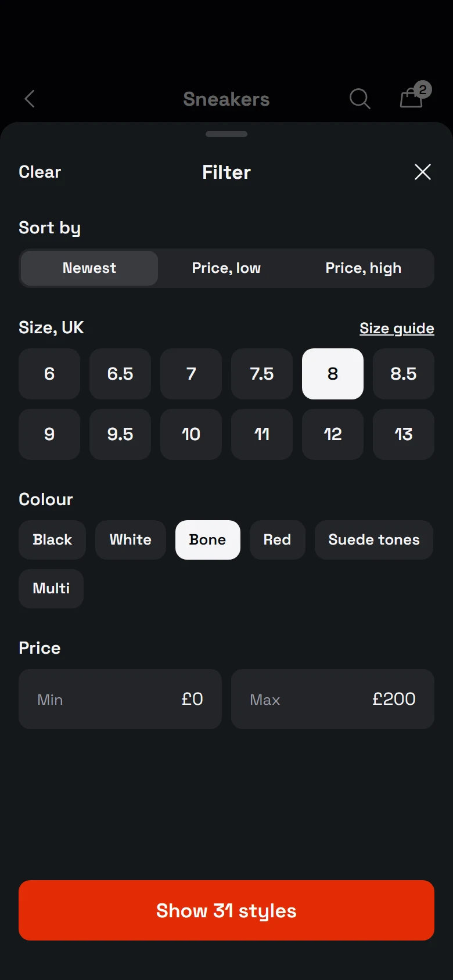This screenshot has height=980, width=453.
Task: Select UK size 10
Action: [x=191, y=434]
